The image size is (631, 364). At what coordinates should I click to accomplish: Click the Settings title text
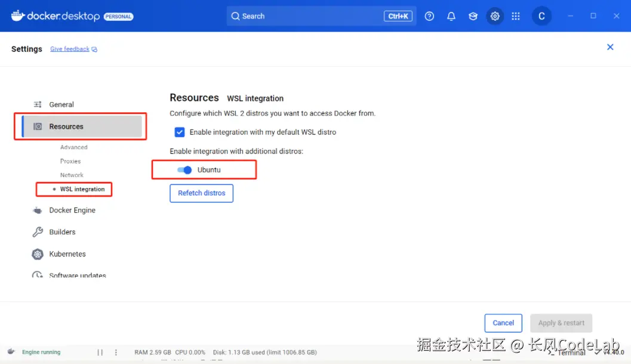[x=26, y=49]
